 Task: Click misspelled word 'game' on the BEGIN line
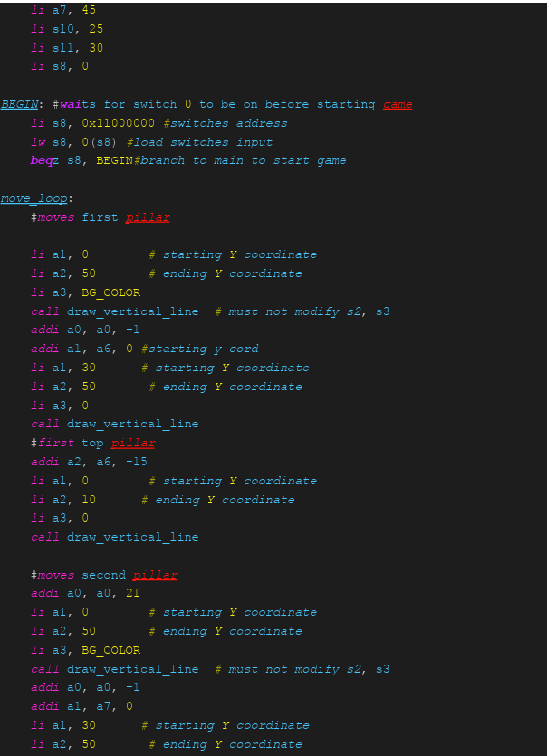397,105
